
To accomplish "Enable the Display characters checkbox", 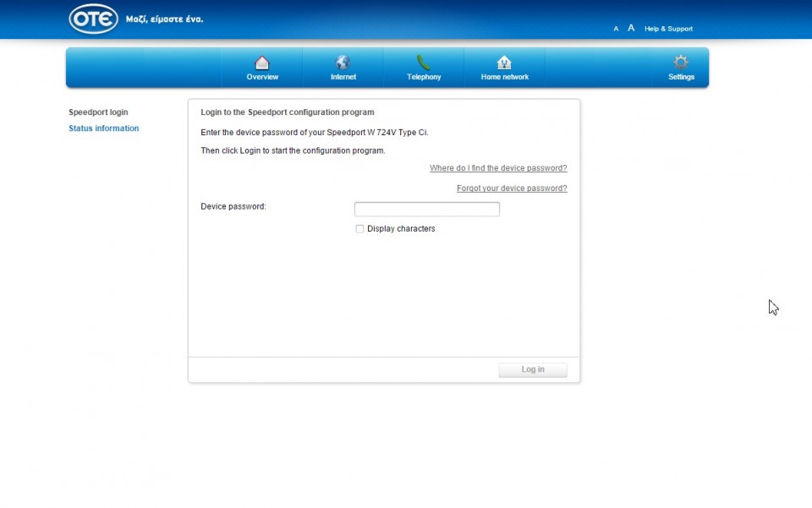I will tap(359, 229).
